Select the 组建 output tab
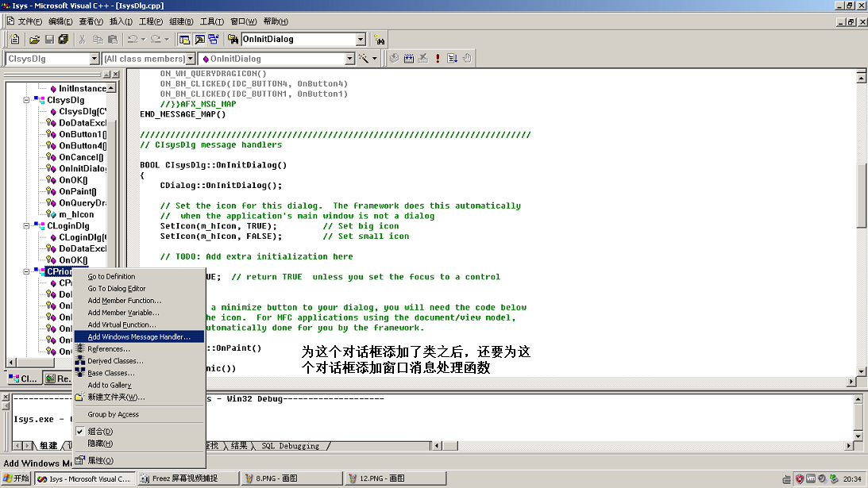Viewport: 868px width, 488px height. point(48,446)
